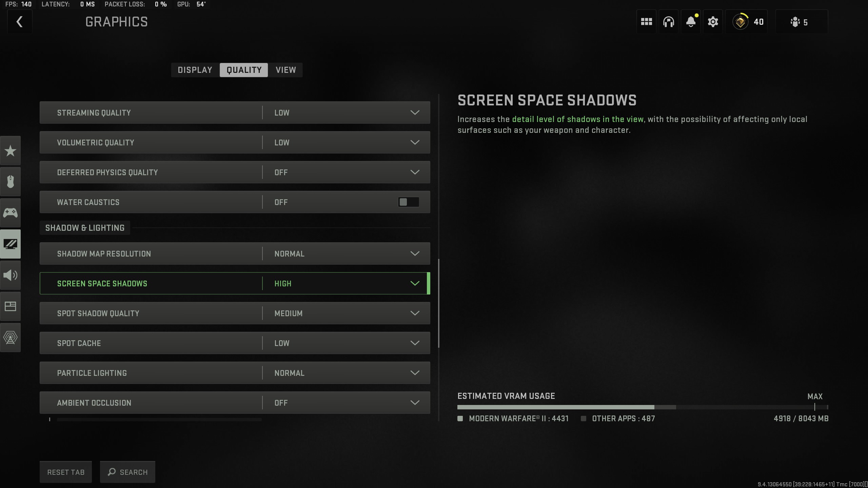Open the Keyboard & Mouse settings category
Viewport: 868px width, 488px height.
pos(11,182)
